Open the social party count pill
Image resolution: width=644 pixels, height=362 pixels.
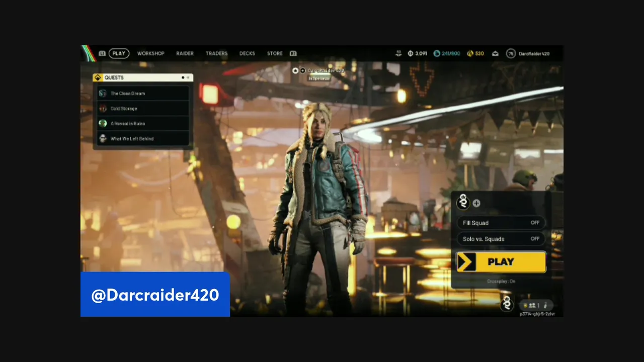tap(537, 305)
